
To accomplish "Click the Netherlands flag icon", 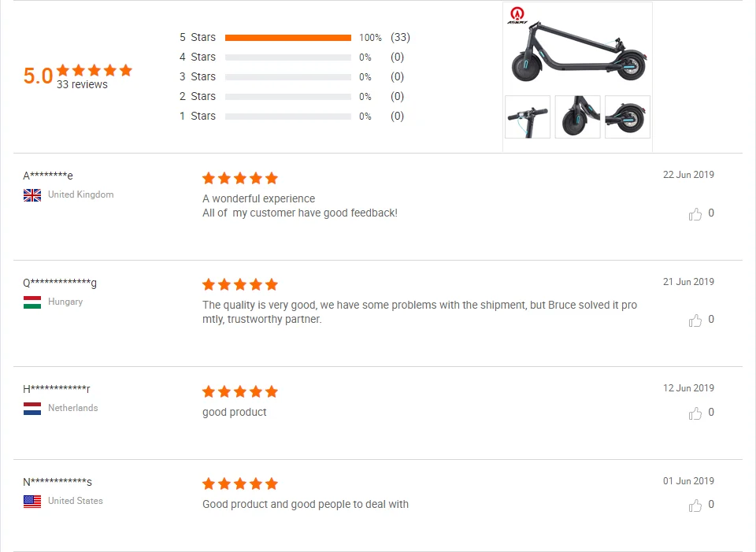I will pyautogui.click(x=32, y=409).
